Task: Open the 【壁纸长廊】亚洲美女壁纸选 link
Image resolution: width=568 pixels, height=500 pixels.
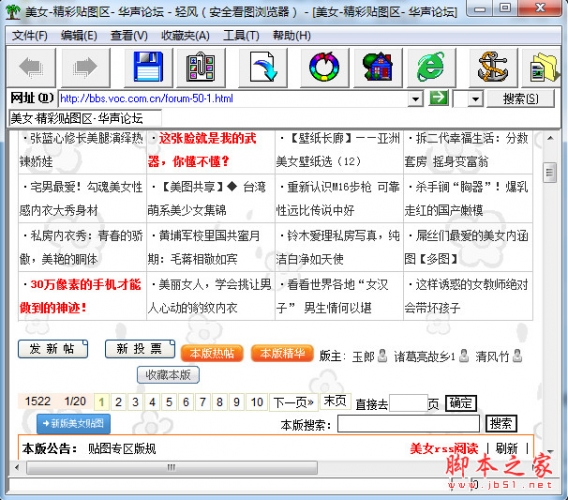Action: pyautogui.click(x=338, y=150)
